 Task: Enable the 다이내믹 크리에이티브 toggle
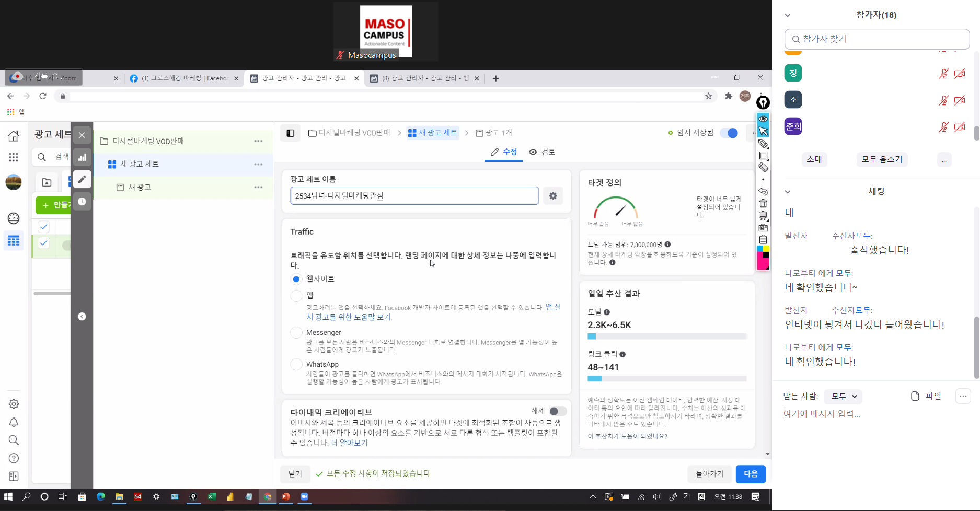point(557,411)
